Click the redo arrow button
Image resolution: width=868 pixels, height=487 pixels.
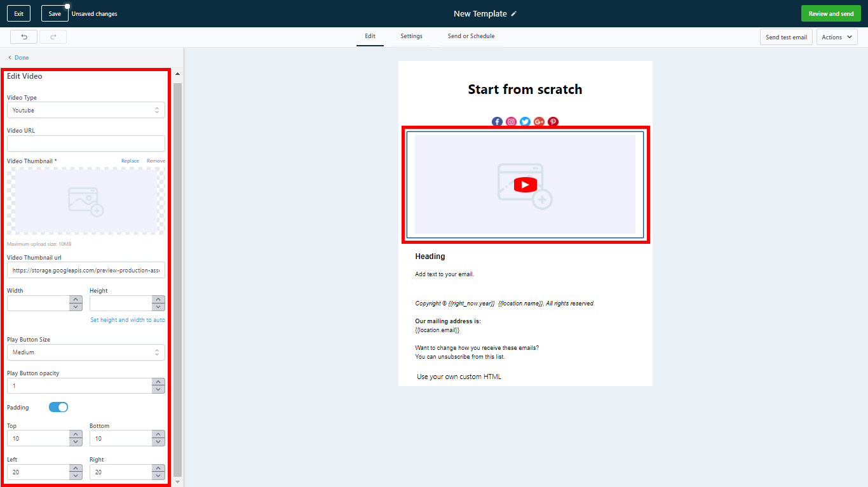[53, 37]
